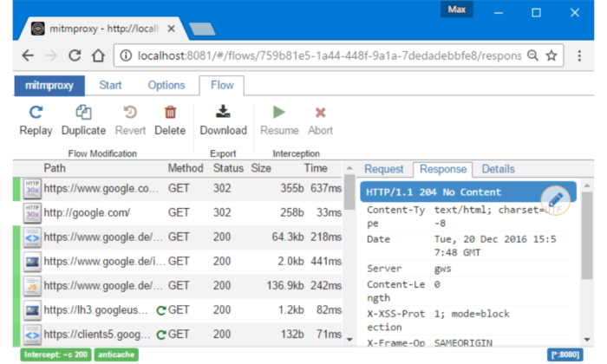607x364 pixels.
Task: Select the https://www.google.co... 302 flow
Action: pos(178,189)
